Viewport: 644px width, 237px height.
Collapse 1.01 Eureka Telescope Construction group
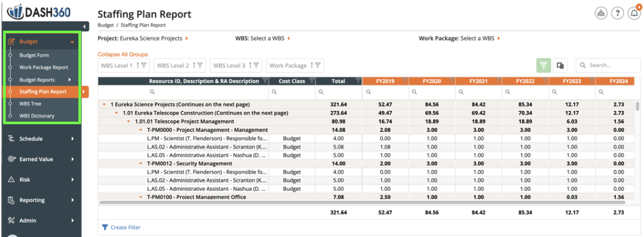(117, 113)
